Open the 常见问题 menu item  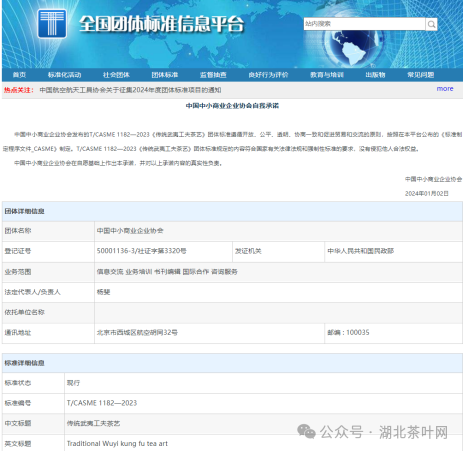coord(421,75)
